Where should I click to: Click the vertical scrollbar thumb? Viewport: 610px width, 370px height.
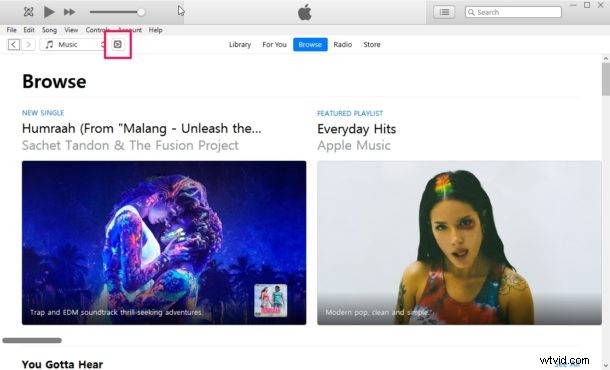606,79
